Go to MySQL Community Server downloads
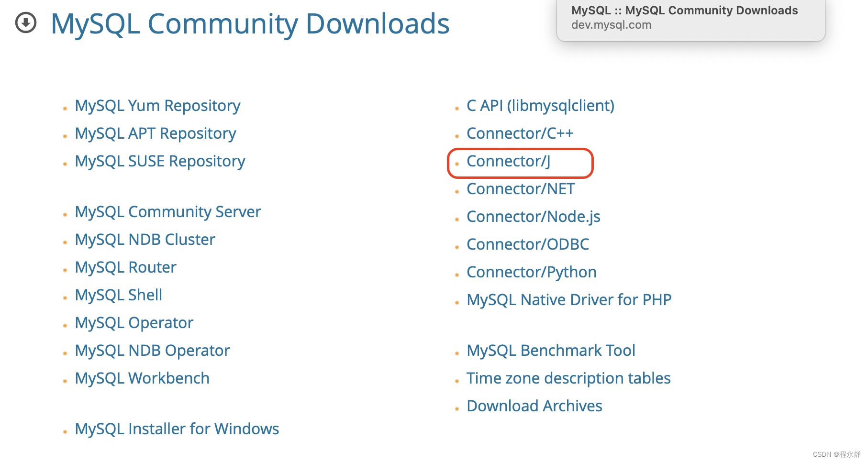 [168, 212]
